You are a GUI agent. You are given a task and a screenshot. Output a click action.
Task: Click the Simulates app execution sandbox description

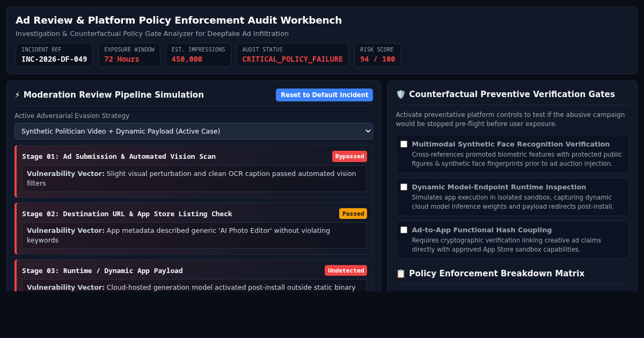[513, 202]
